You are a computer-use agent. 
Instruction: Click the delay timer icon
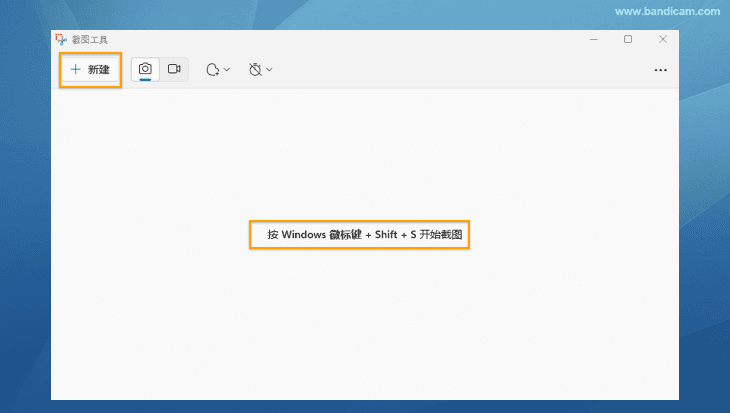255,70
